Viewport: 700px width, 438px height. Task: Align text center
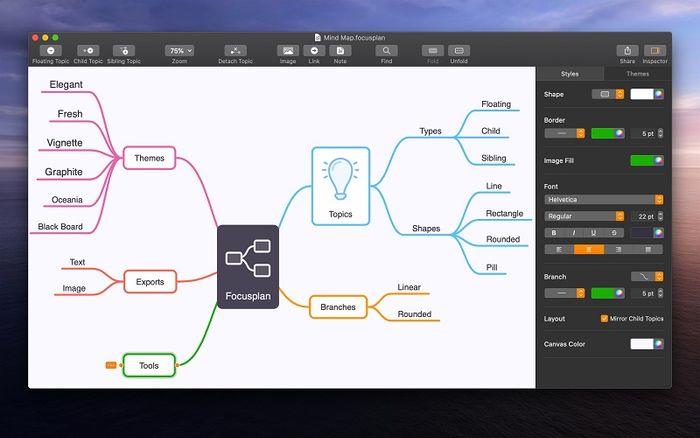tap(589, 250)
